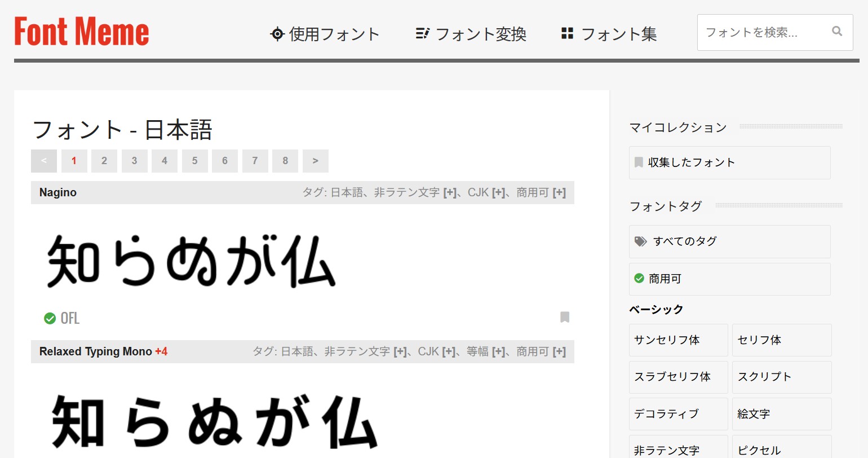Click the フォント変換 edit icon

[x=422, y=34]
